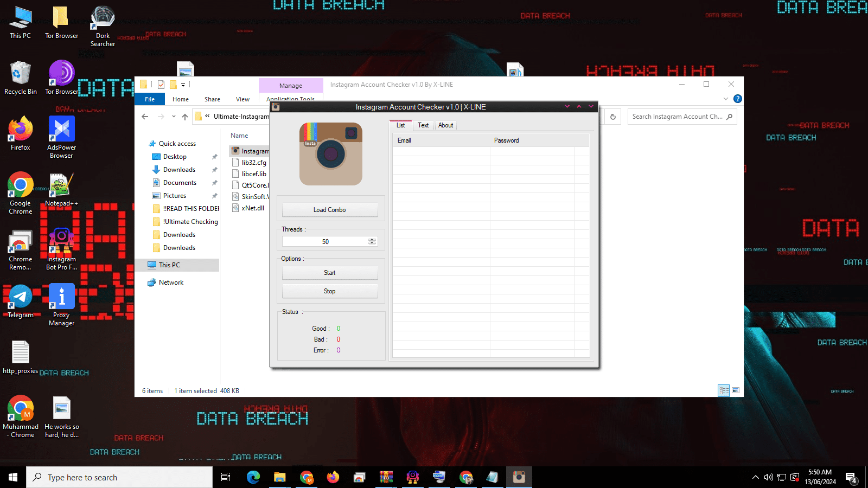Select Documents in navigation pane

180,183
